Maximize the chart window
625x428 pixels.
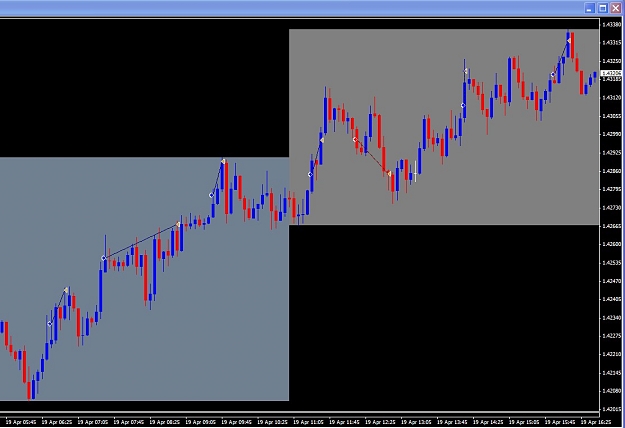pyautogui.click(x=603, y=8)
